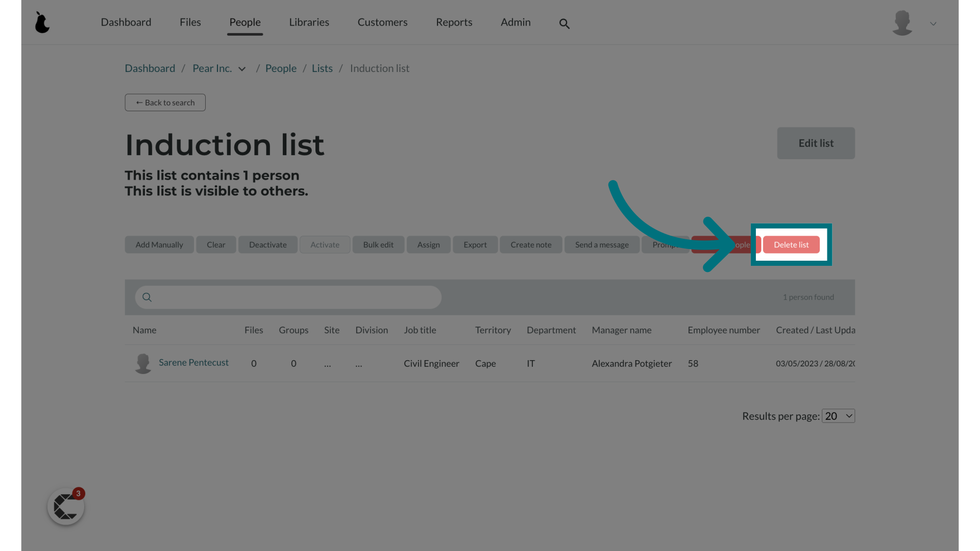Click Pear Inc. breadcrumb link
Image resolution: width=980 pixels, height=551 pixels.
212,68
